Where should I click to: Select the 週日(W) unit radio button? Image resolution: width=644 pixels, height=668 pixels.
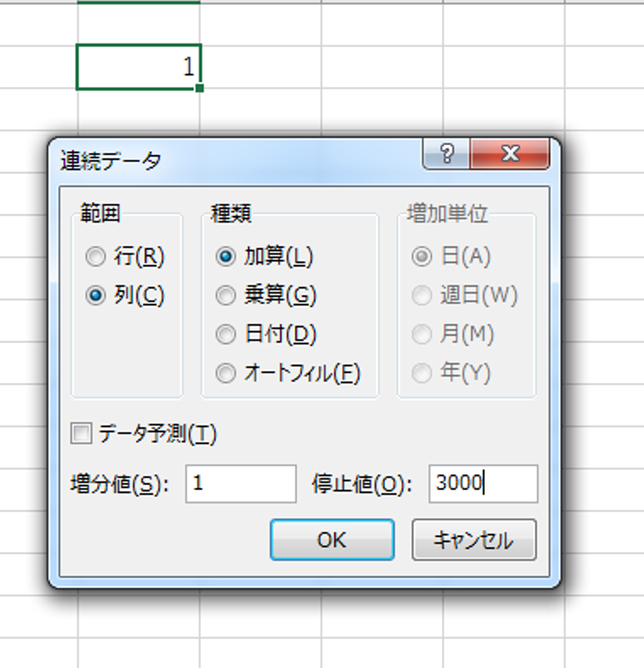(422, 295)
